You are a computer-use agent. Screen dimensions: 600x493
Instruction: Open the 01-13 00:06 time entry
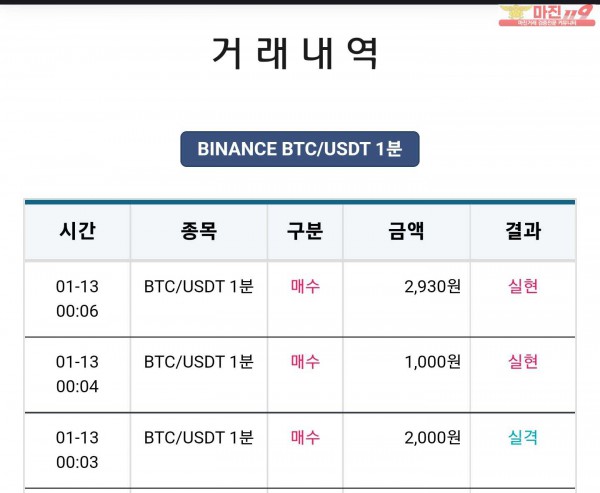(x=77, y=298)
